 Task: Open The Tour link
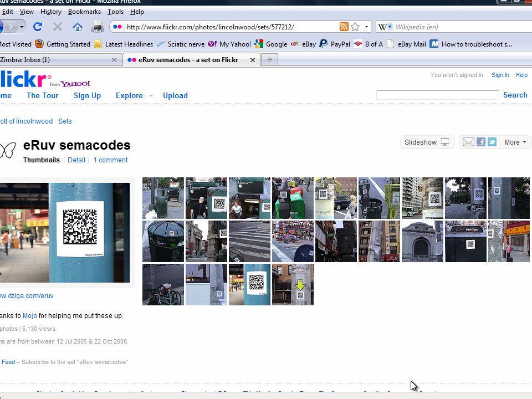43,96
